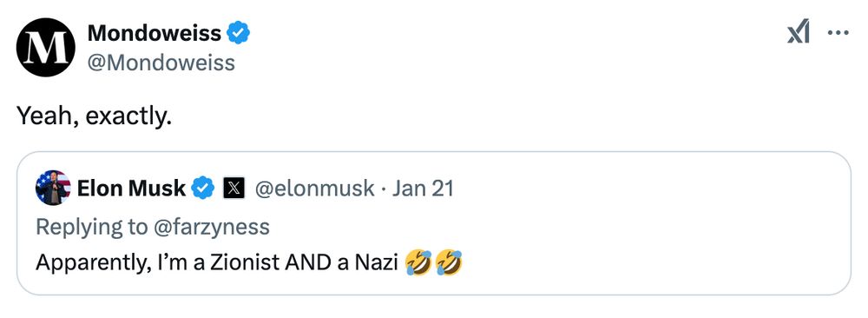868x318 pixels.
Task: Open the Grok explain-post icon
Action: pyautogui.click(x=798, y=33)
